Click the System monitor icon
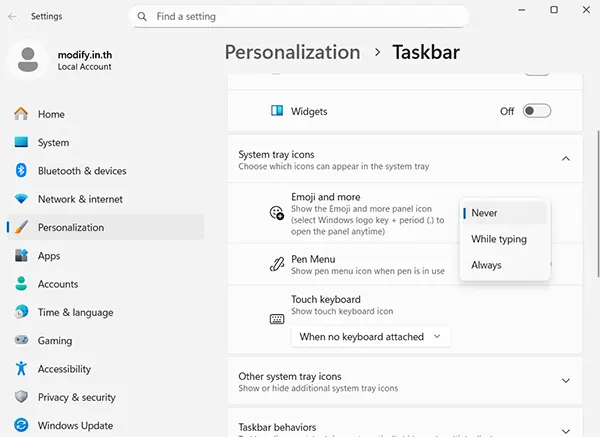600x437 pixels. pos(21,142)
